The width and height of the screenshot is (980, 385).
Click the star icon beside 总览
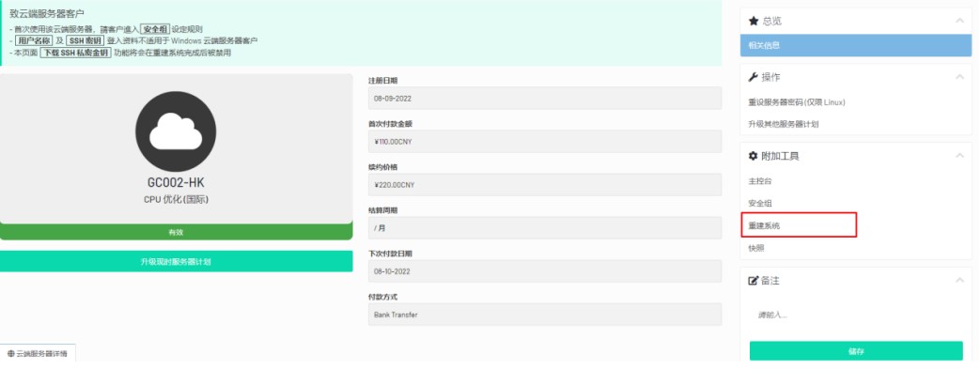tap(754, 21)
